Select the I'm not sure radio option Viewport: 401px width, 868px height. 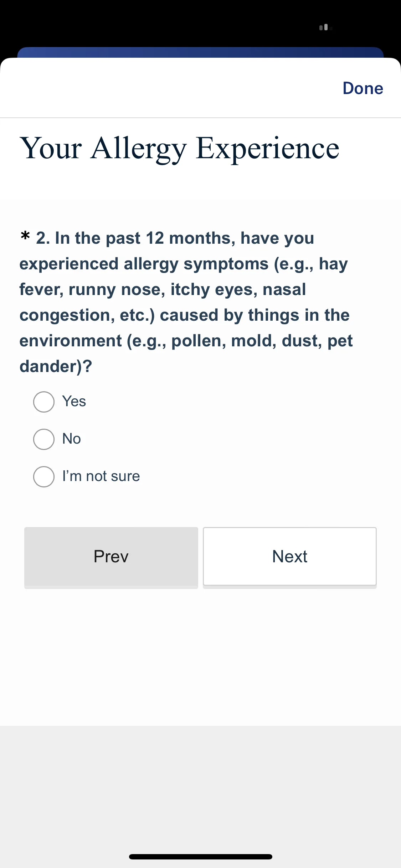coord(44,476)
